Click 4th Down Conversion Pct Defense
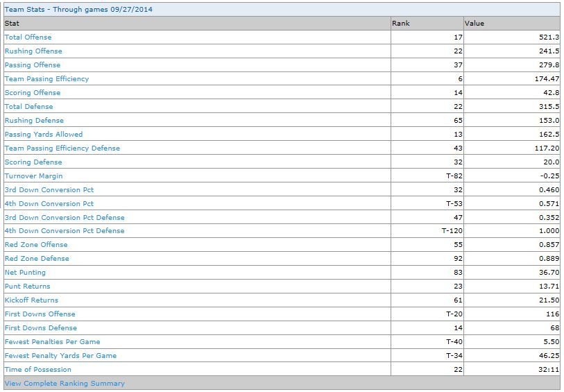Viewport: 564px width, 392px height. coord(65,230)
